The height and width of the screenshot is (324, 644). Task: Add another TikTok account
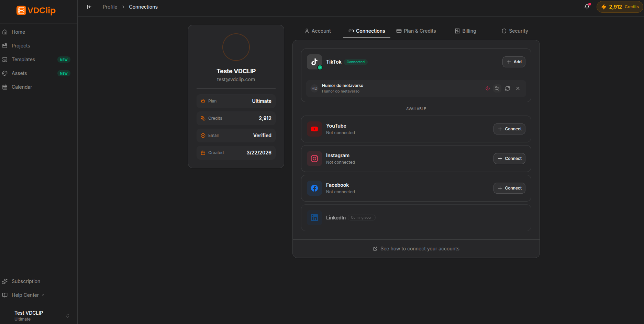point(514,62)
